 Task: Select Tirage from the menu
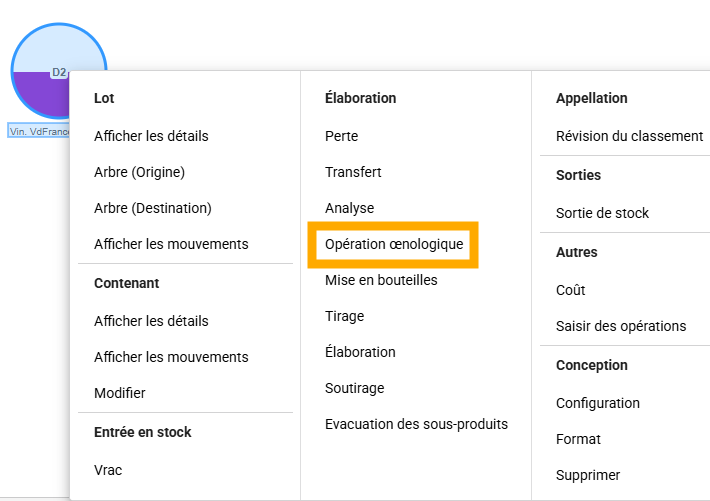coord(344,316)
